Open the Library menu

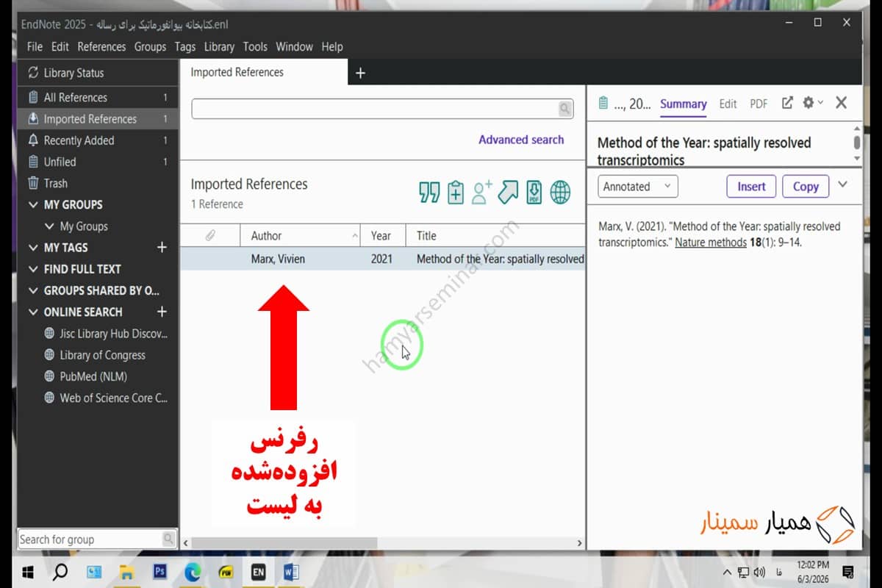(219, 46)
